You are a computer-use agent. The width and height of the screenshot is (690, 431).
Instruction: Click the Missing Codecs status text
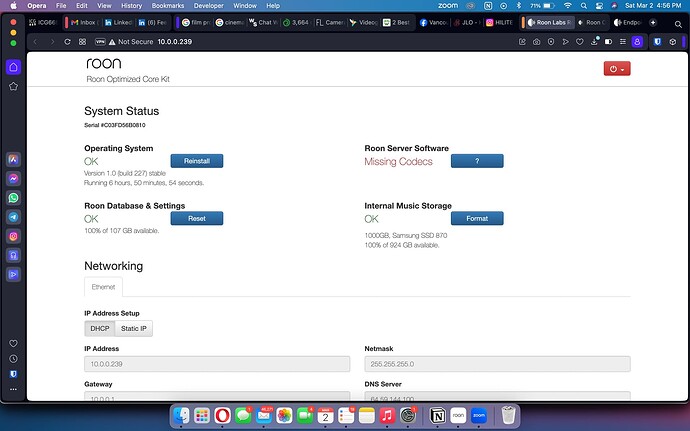(398, 162)
